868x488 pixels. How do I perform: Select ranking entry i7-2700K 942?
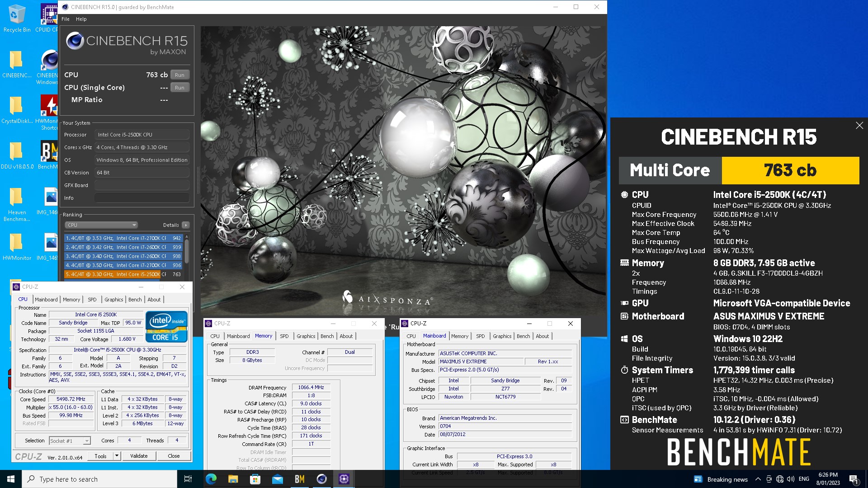(x=123, y=238)
